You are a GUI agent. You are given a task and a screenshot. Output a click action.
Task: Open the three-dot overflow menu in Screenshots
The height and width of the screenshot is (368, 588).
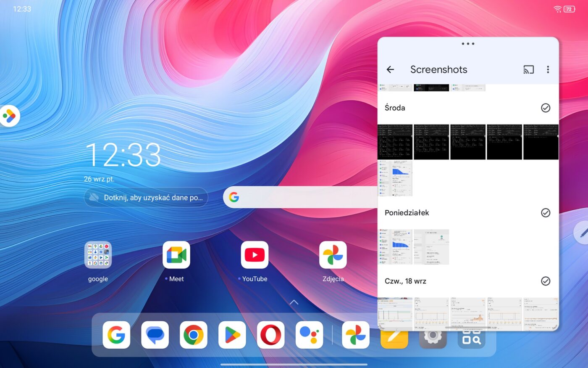coord(548,70)
